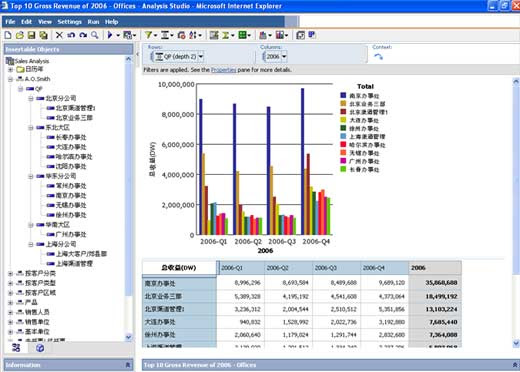520x372 pixels.
Task: Click the Delete X icon in toolbar
Action: click(x=59, y=35)
